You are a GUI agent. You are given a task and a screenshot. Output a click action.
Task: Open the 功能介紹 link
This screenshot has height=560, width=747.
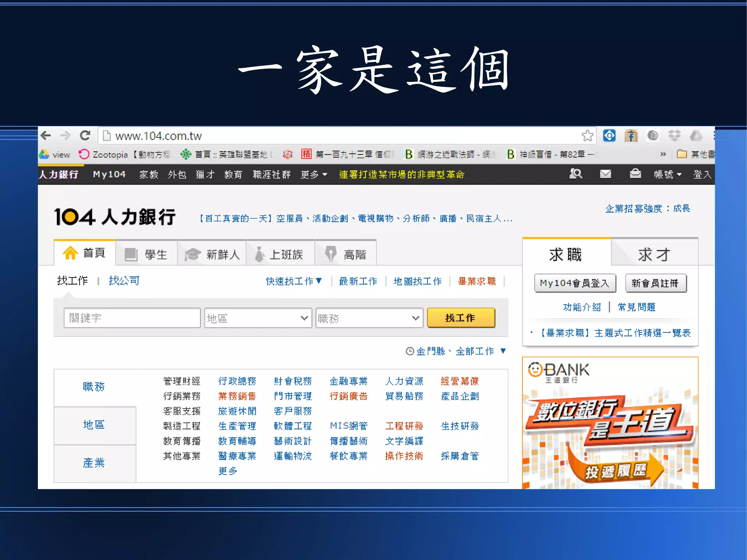tap(582, 307)
